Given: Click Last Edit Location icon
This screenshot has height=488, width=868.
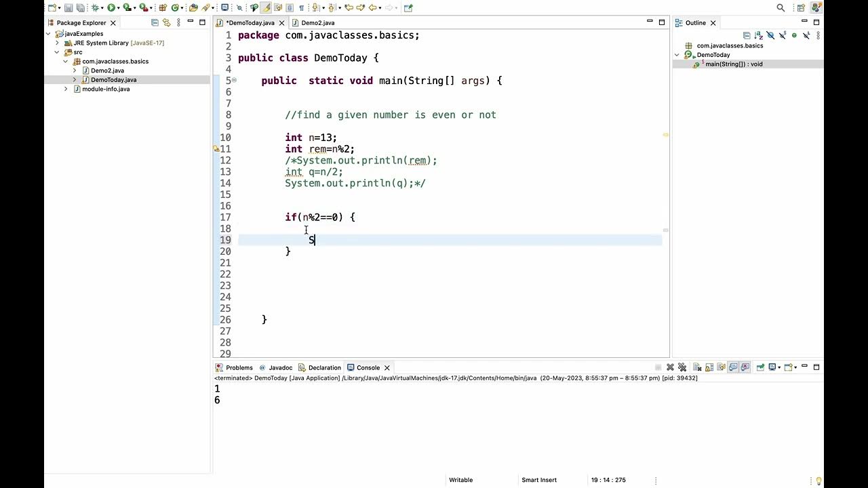Looking at the screenshot, I should pos(349,8).
